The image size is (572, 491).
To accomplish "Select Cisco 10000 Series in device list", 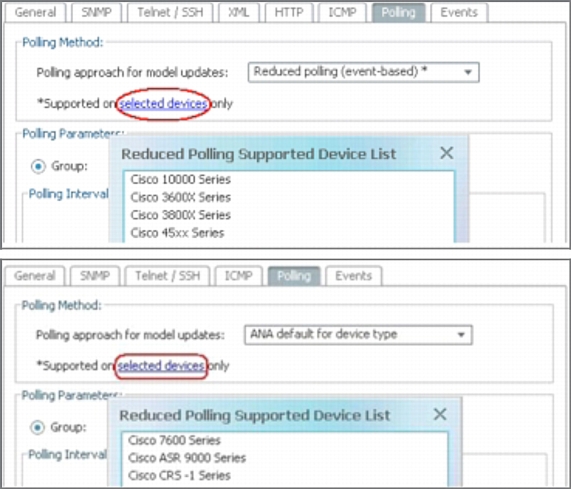I will [181, 179].
